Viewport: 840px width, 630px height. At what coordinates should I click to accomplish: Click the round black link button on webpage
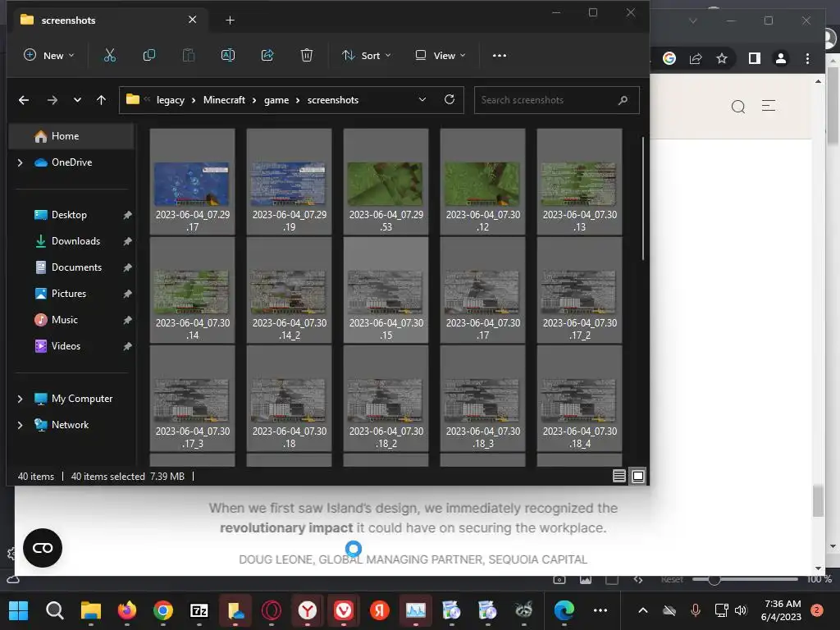(43, 548)
